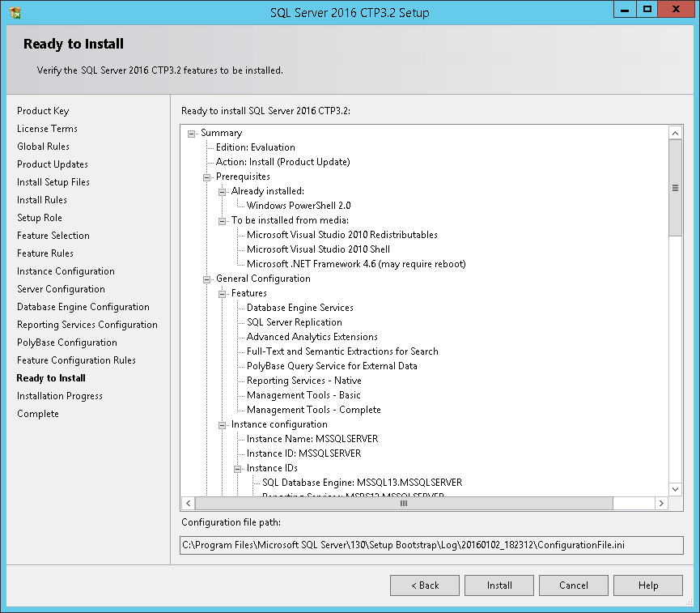700x613 pixels.
Task: Click the SQL Server setup title bar icon
Action: tap(15, 12)
